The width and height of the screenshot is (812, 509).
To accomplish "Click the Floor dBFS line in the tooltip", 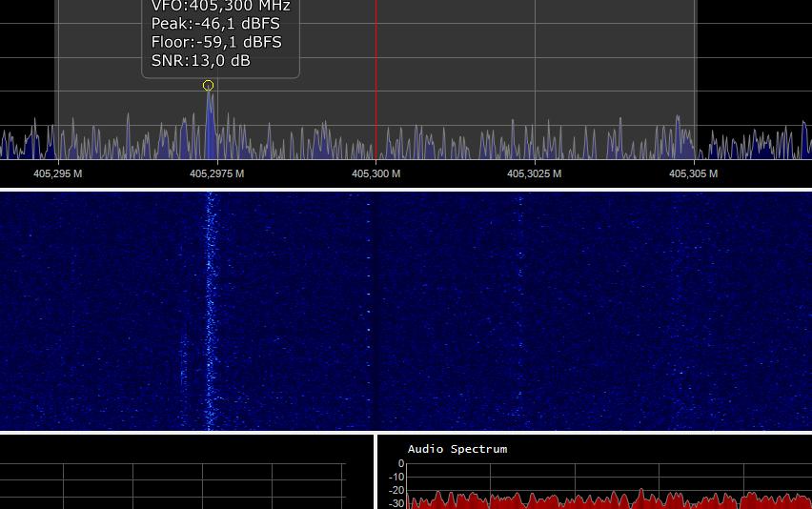I will pos(216,42).
